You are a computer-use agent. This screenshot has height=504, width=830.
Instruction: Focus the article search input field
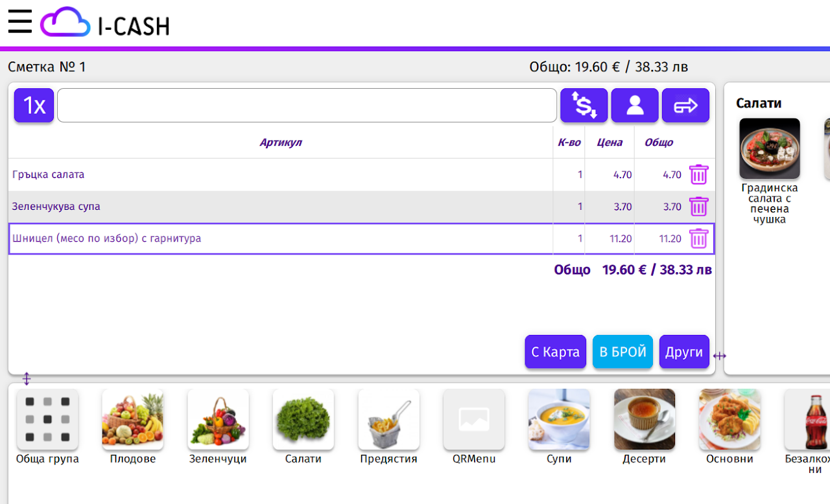pyautogui.click(x=307, y=106)
